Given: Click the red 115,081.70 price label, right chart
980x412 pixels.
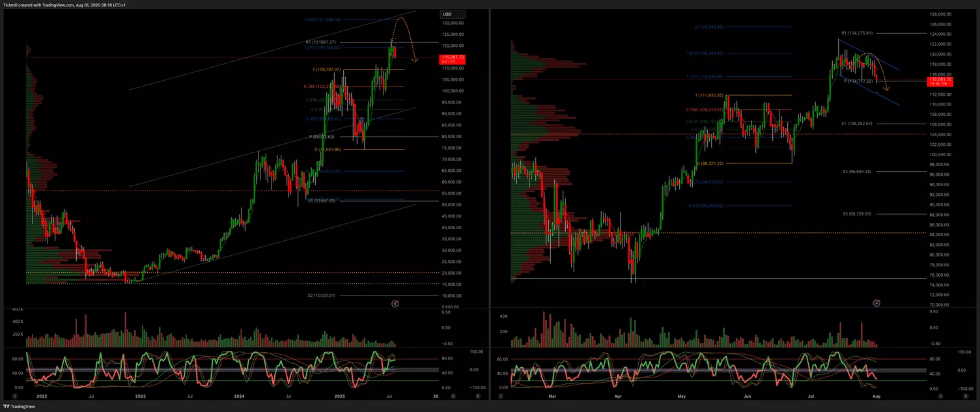Looking at the screenshot, I should pyautogui.click(x=938, y=81).
